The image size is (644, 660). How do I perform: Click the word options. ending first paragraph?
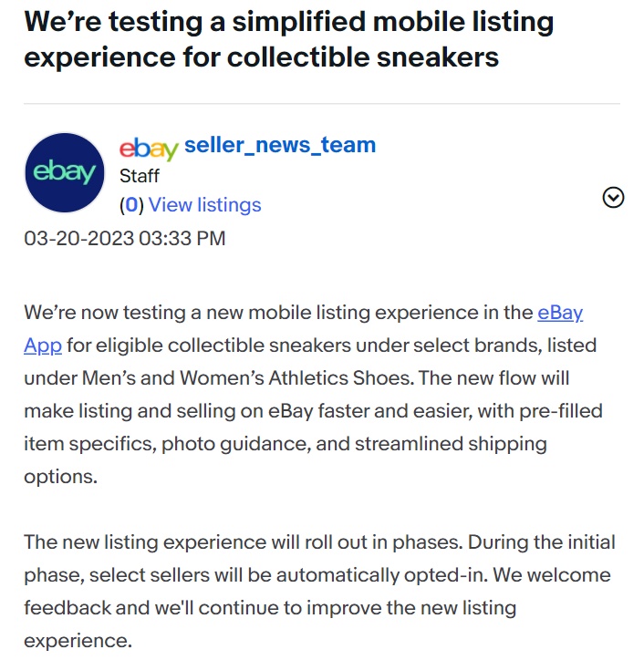coord(60,477)
